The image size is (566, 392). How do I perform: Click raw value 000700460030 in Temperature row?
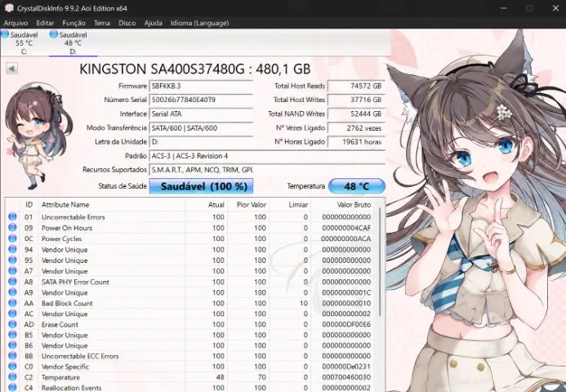[x=346, y=377]
